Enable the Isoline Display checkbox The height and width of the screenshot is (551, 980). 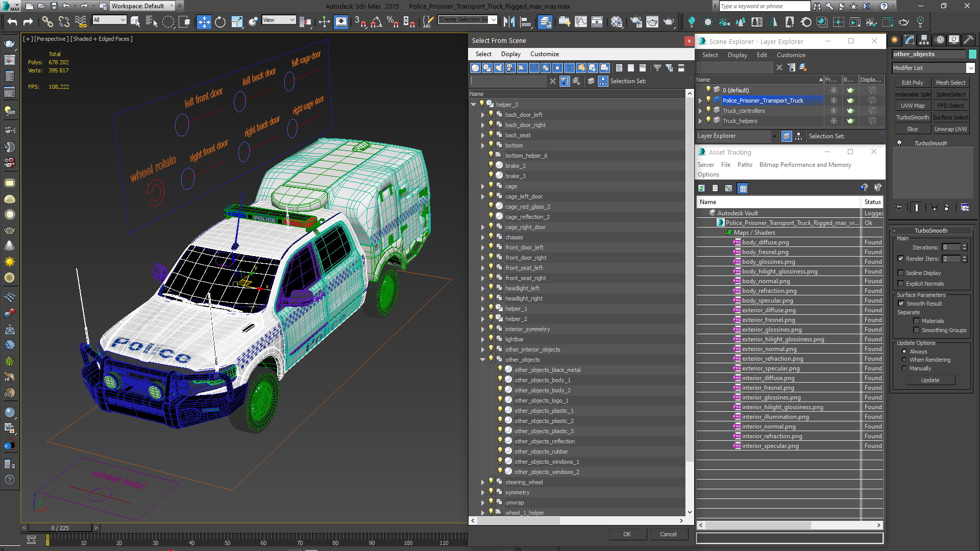(x=900, y=273)
